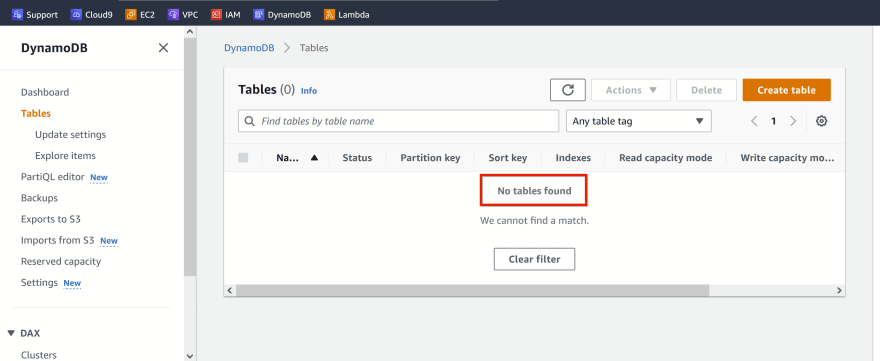880x361 pixels.
Task: Click the sidebar scroll up arrow
Action: pyautogui.click(x=190, y=32)
